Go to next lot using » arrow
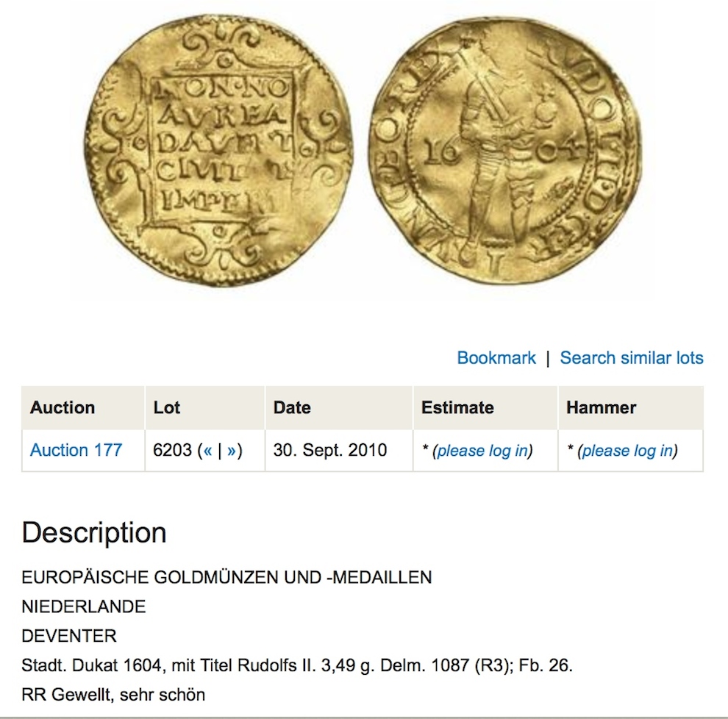 pos(231,450)
